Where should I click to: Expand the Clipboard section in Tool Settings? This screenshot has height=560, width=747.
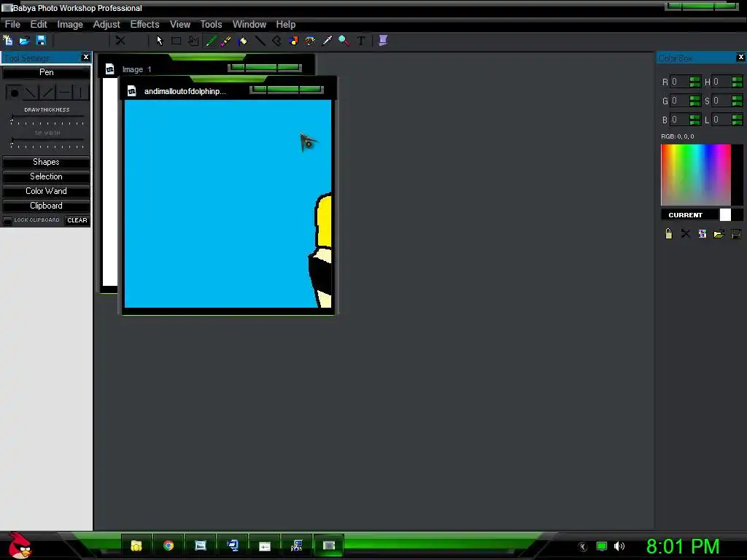pos(46,206)
